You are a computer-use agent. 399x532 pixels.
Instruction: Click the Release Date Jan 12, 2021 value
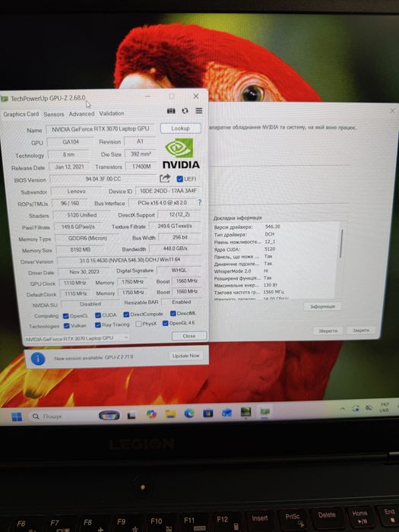[70, 167]
